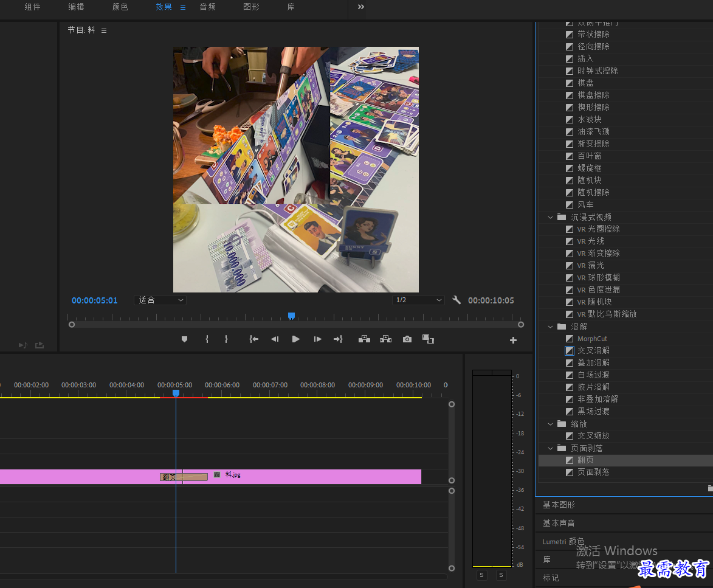Image resolution: width=713 pixels, height=588 pixels.
Task: Click the comparison view icon
Action: (x=428, y=339)
